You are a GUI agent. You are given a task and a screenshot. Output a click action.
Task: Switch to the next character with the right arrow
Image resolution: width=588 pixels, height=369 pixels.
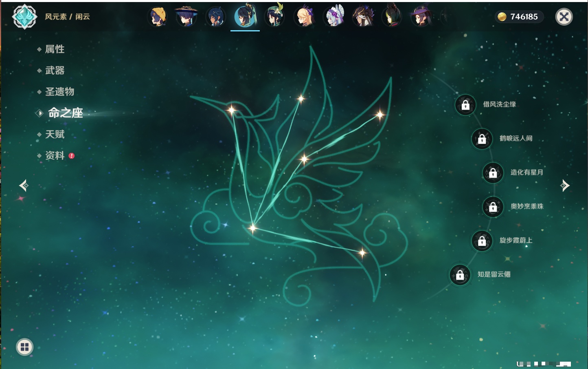click(x=565, y=186)
